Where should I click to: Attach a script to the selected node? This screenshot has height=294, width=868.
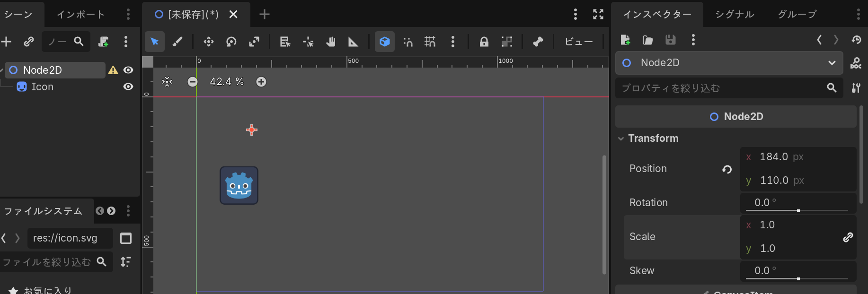[x=103, y=42]
